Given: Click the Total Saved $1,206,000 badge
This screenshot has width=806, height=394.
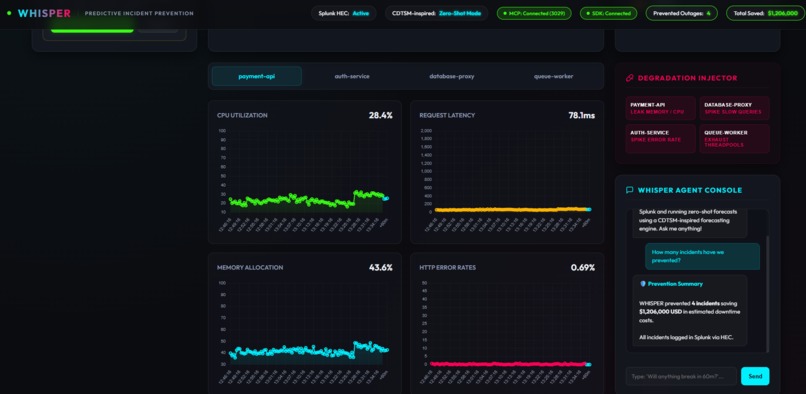Looking at the screenshot, I should tap(765, 13).
